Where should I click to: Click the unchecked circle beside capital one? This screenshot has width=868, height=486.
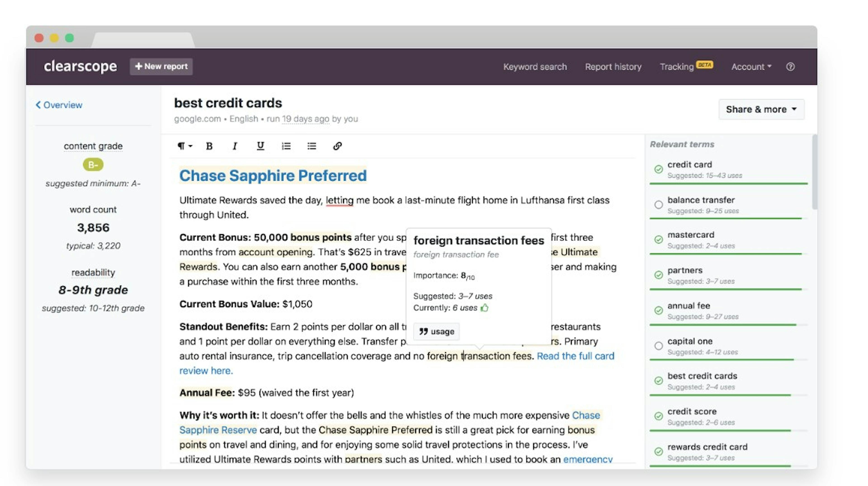(x=658, y=345)
